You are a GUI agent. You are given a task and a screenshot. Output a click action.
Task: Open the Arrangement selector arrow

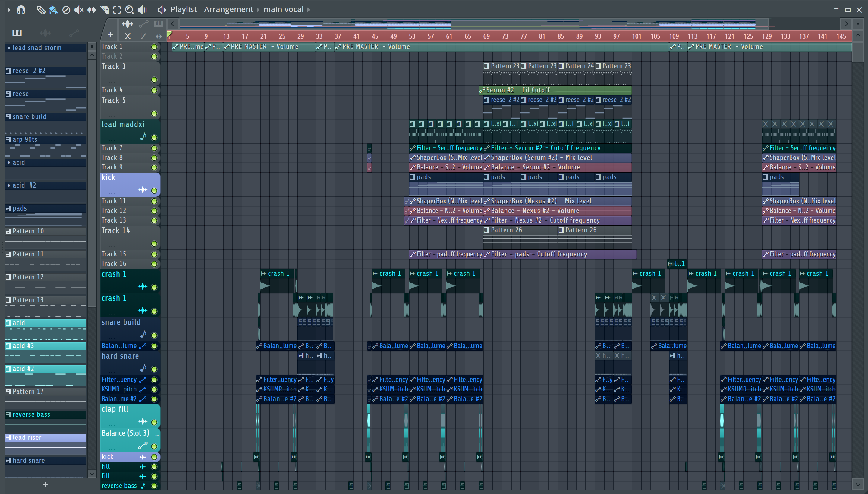pyautogui.click(x=258, y=10)
